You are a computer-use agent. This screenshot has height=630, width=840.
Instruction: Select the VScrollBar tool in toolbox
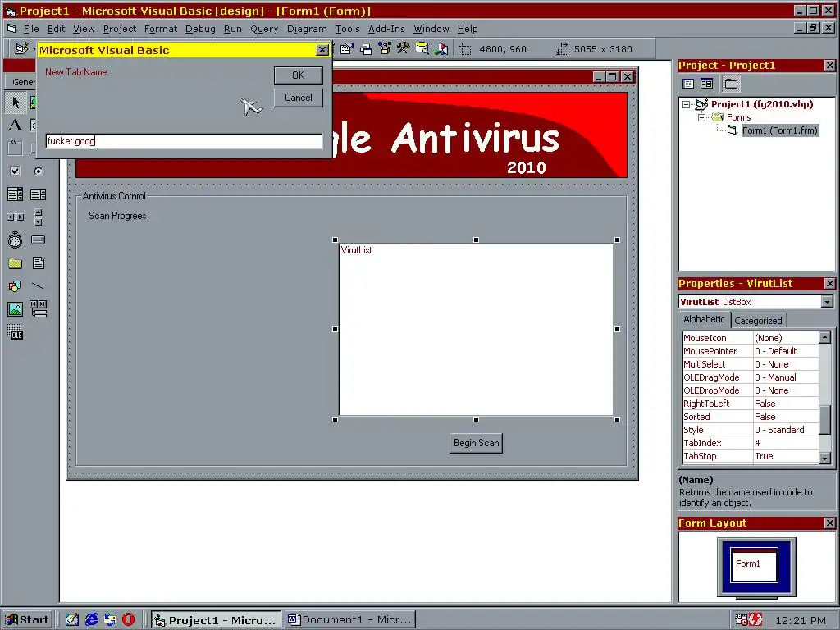pos(38,217)
